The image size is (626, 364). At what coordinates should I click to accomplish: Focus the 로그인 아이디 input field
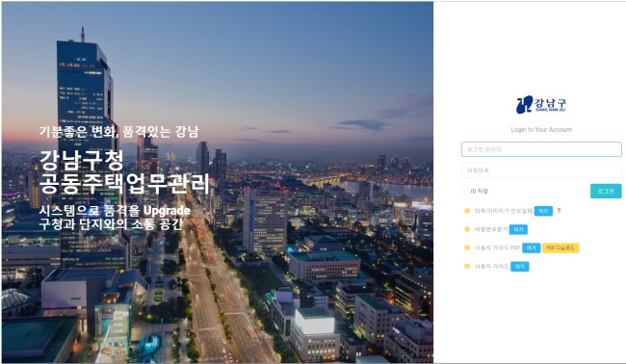(541, 149)
